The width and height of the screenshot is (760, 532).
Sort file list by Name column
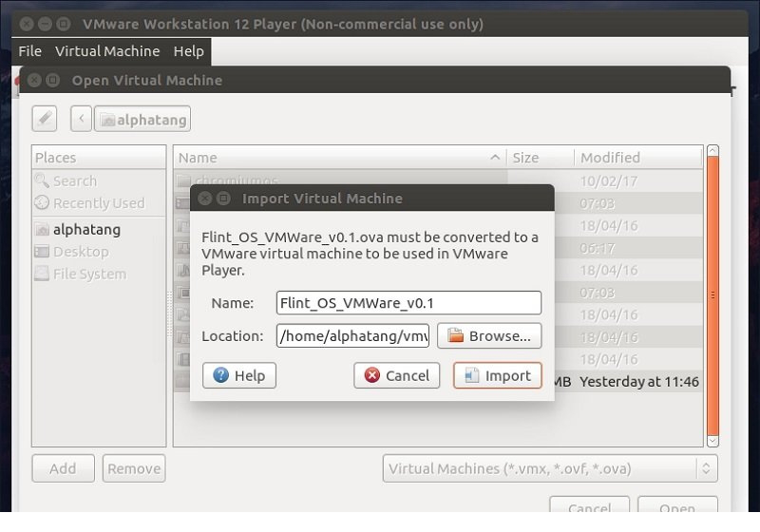pyautogui.click(x=340, y=158)
